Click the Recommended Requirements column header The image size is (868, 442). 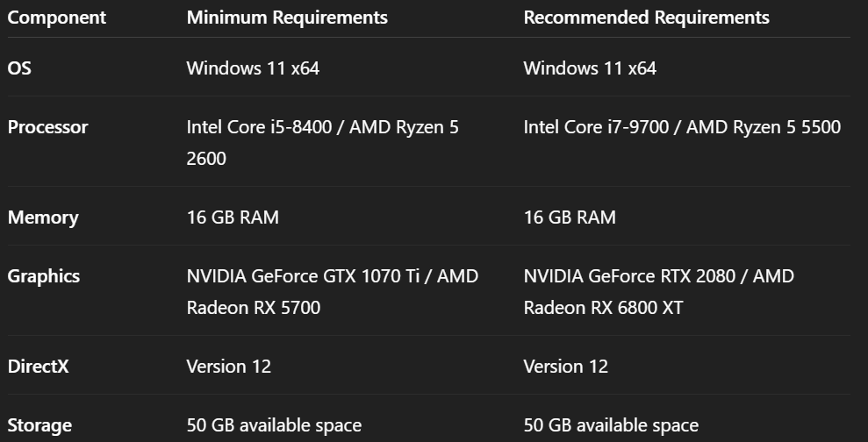pos(646,18)
